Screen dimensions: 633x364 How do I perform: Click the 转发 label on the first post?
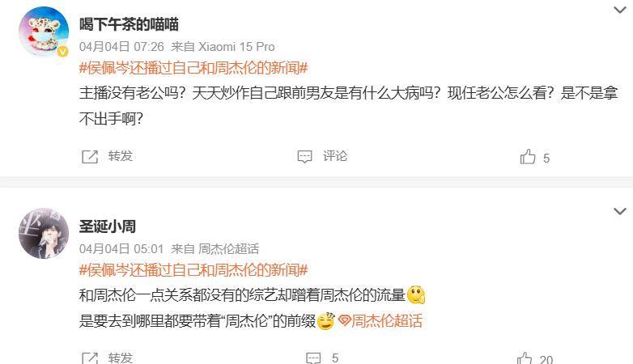(121, 156)
